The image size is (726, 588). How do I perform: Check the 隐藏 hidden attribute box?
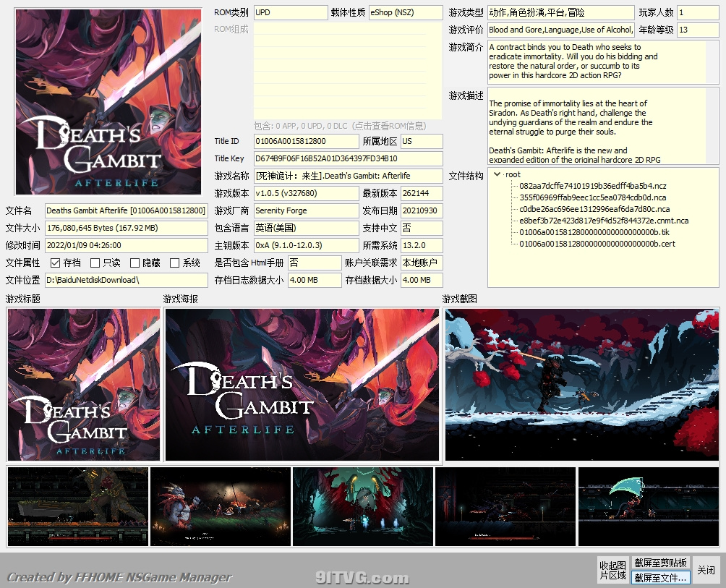[x=134, y=263]
